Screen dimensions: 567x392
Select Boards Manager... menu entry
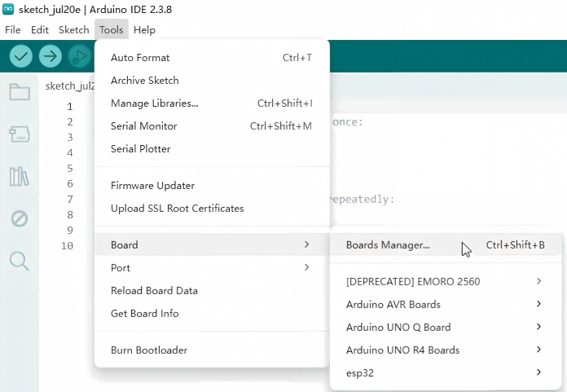(x=445, y=244)
